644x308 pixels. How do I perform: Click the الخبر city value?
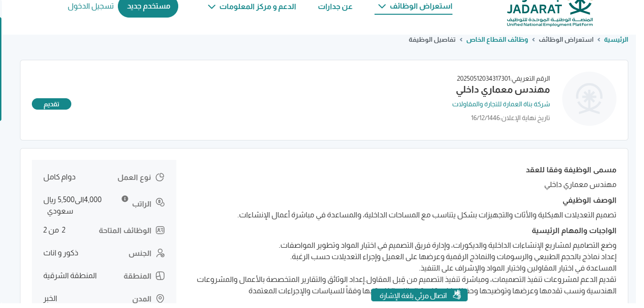click(x=50, y=299)
